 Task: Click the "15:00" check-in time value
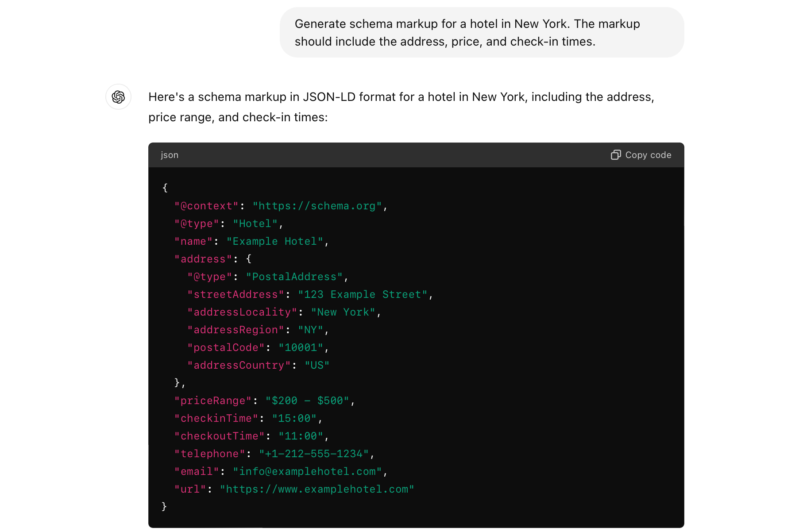294,419
